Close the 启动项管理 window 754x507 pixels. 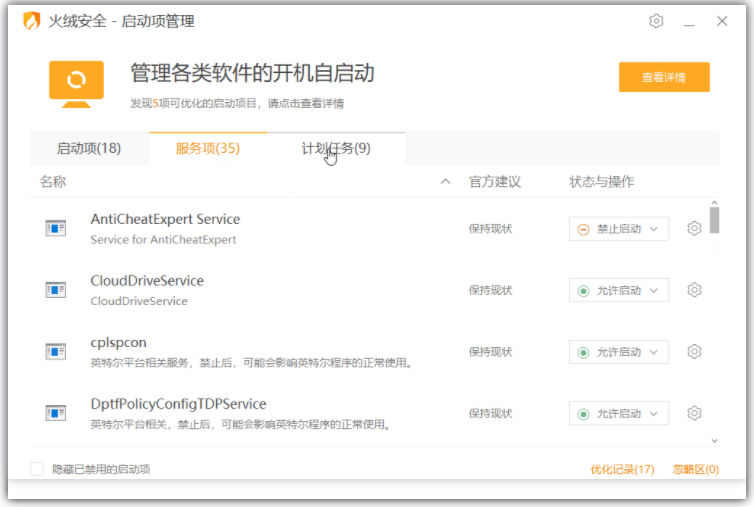(722, 21)
